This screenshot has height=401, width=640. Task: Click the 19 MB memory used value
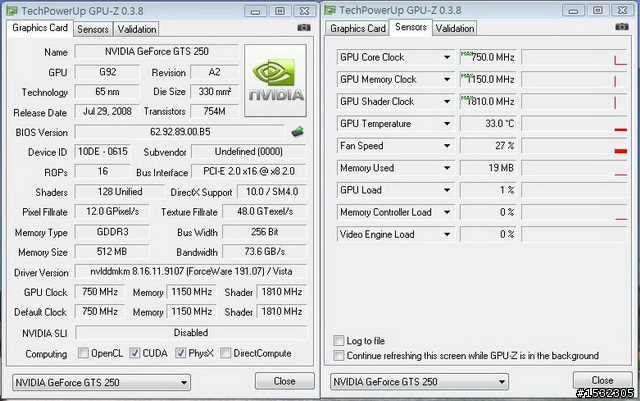coord(488,168)
